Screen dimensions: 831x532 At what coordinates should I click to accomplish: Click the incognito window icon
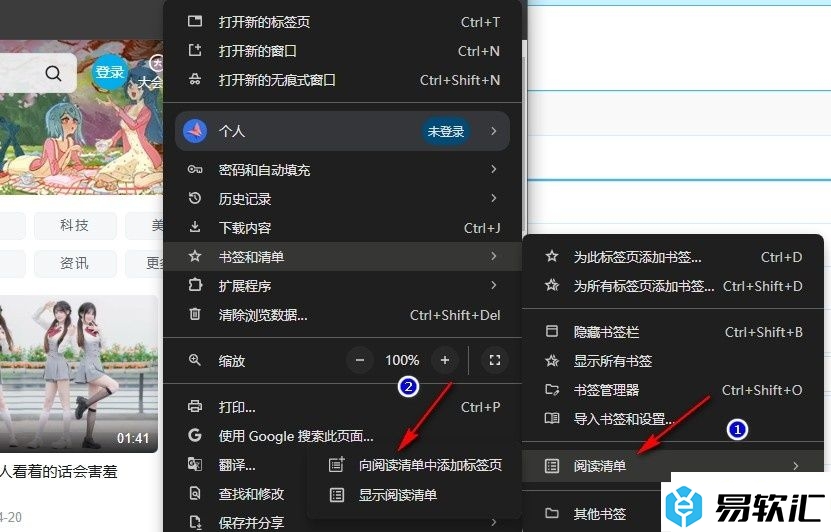pyautogui.click(x=195, y=79)
